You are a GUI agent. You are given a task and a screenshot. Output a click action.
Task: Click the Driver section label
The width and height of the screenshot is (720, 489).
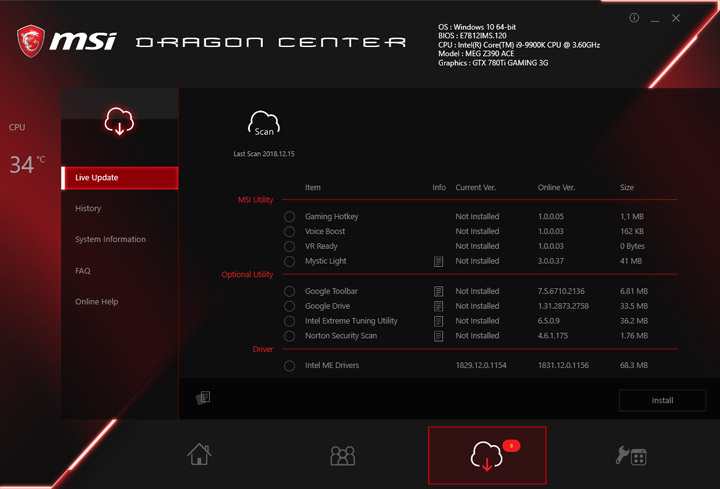263,349
